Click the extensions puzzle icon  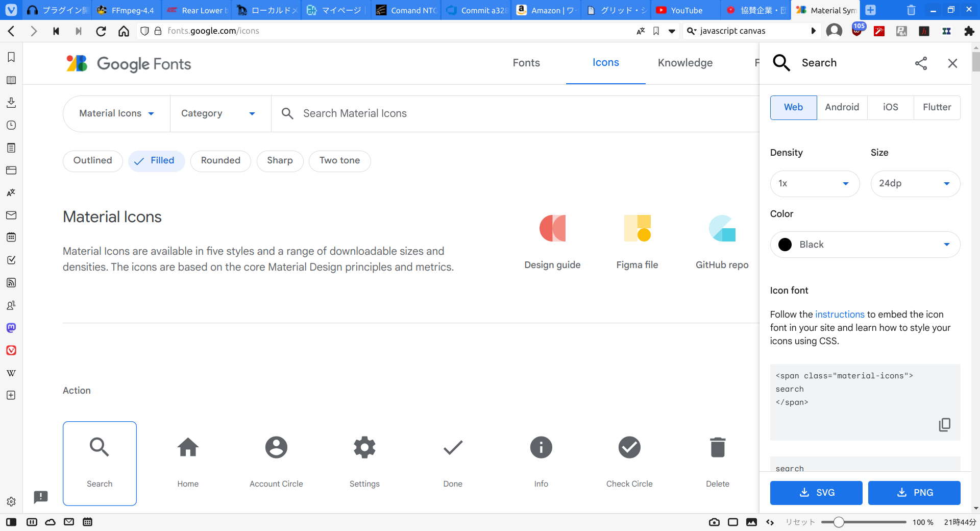[x=969, y=31]
